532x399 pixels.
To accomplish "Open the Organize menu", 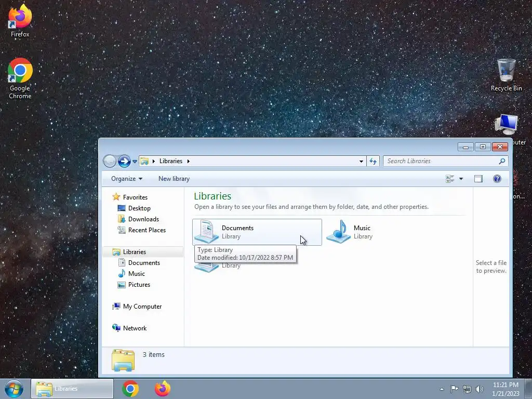I will pyautogui.click(x=127, y=179).
